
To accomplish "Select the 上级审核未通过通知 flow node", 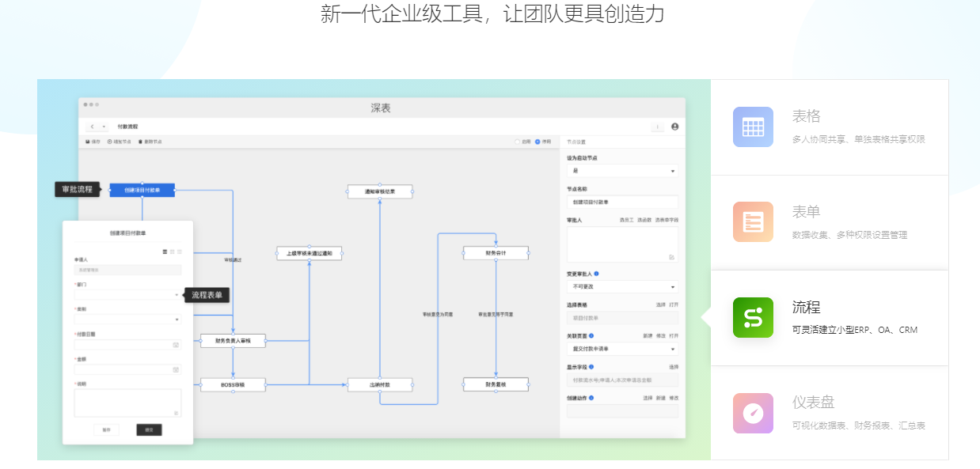I will click(310, 253).
